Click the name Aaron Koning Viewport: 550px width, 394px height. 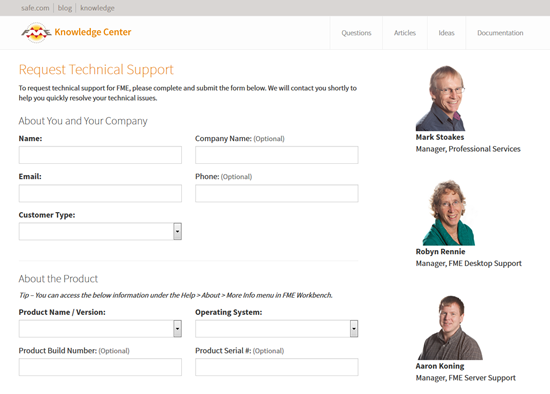[x=440, y=366]
